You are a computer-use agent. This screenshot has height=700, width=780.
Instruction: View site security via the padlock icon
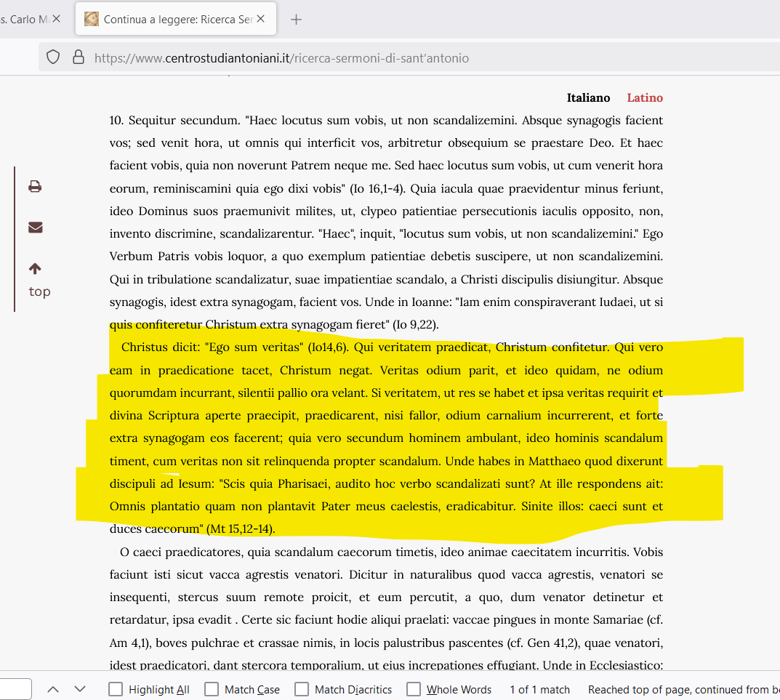(78, 57)
